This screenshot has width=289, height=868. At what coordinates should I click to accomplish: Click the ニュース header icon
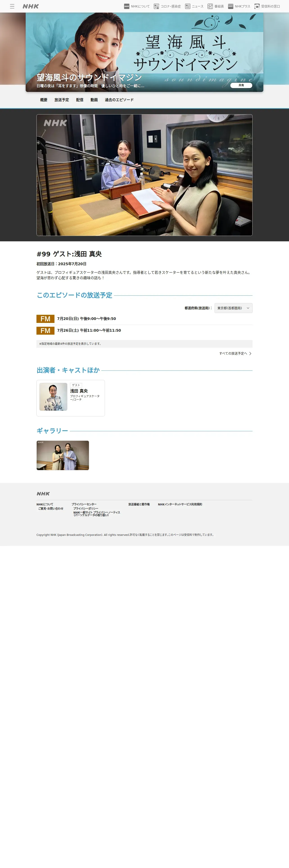(188, 6)
